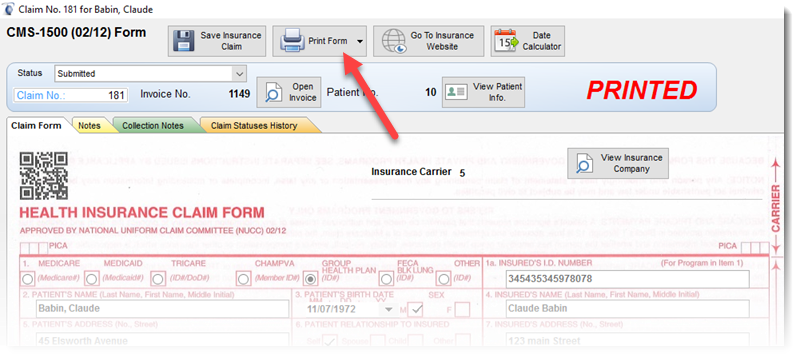
Task: Select the Tricare radio button
Action: click(x=158, y=278)
